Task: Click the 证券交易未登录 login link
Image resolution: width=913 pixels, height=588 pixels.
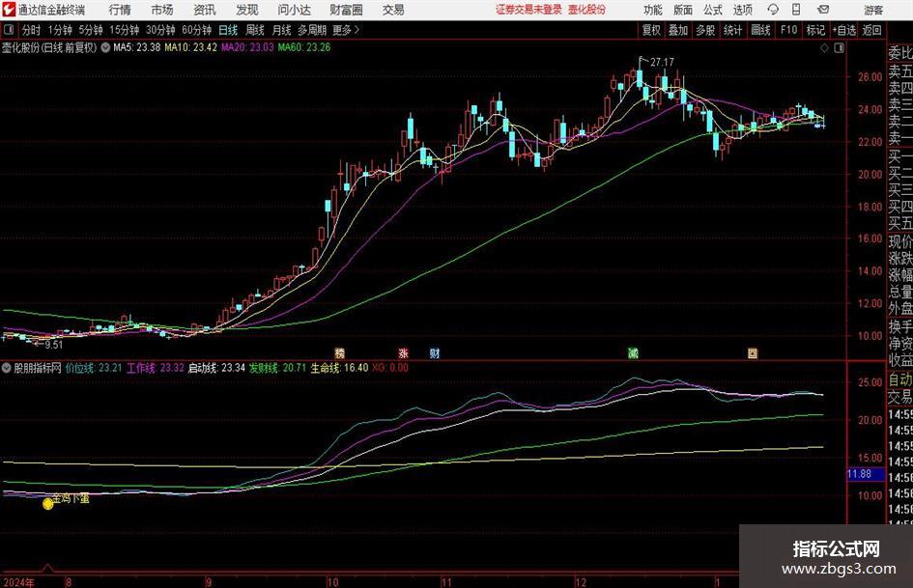Action: pyautogui.click(x=528, y=10)
